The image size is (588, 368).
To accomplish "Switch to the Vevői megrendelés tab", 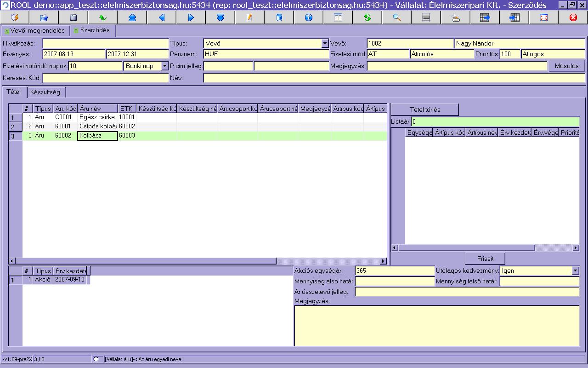I will pyautogui.click(x=35, y=31).
